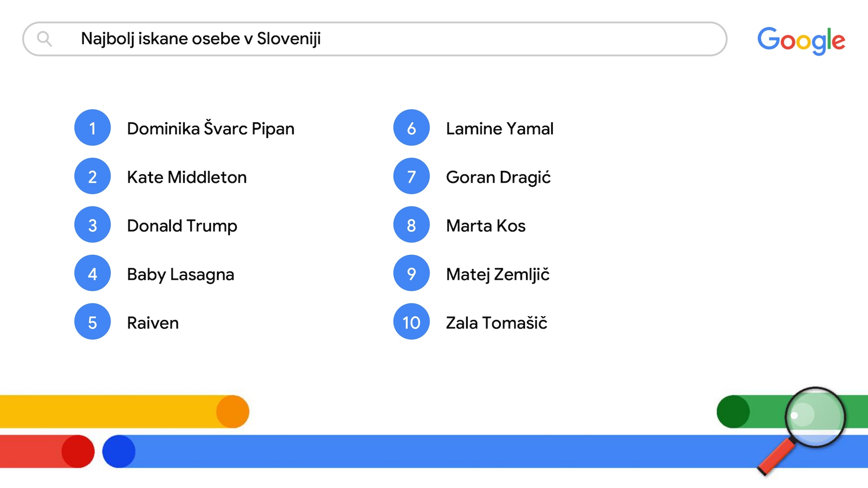Select Dominika Švarc Pipan entry
The height and width of the screenshot is (488, 868).
click(210, 129)
